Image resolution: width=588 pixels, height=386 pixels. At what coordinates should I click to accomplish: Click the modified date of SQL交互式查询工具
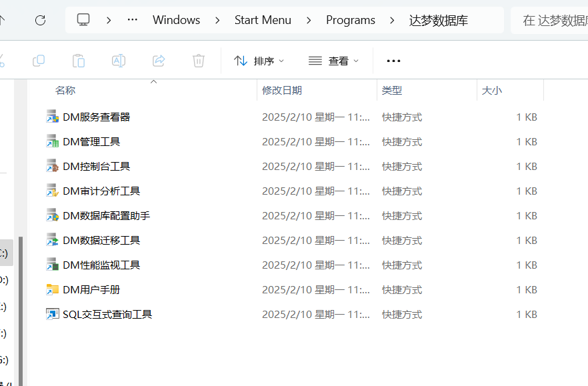pyautogui.click(x=316, y=315)
